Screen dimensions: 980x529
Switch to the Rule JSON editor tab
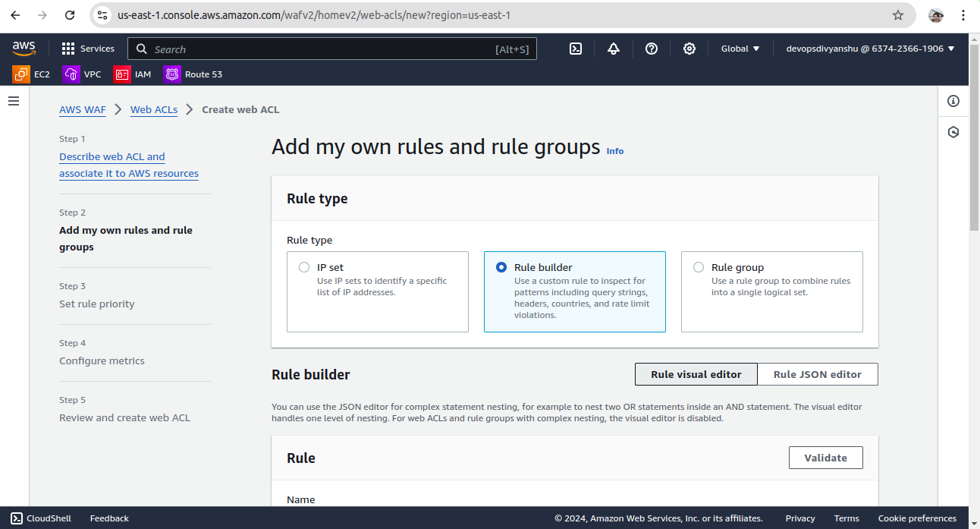817,374
